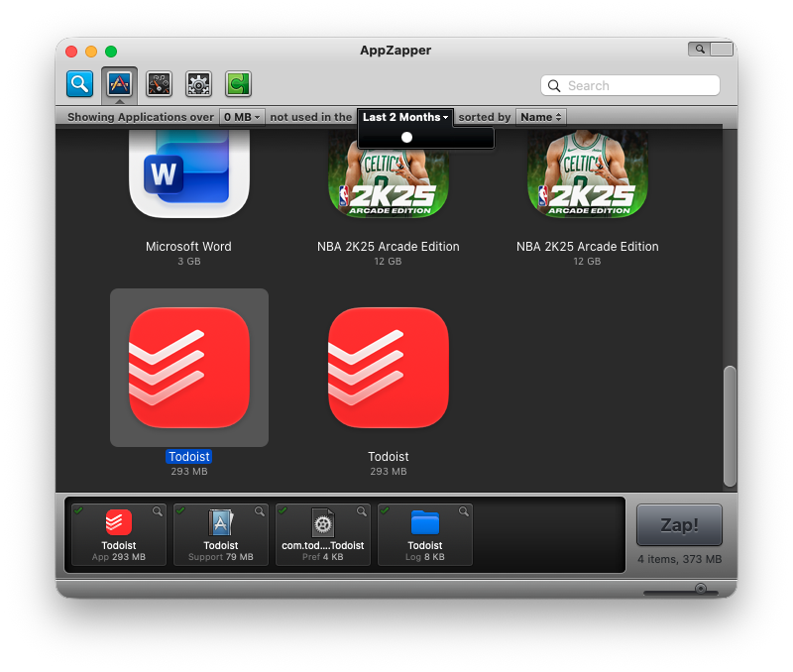Reveal Todoist App file with its magnifier

click(x=158, y=511)
